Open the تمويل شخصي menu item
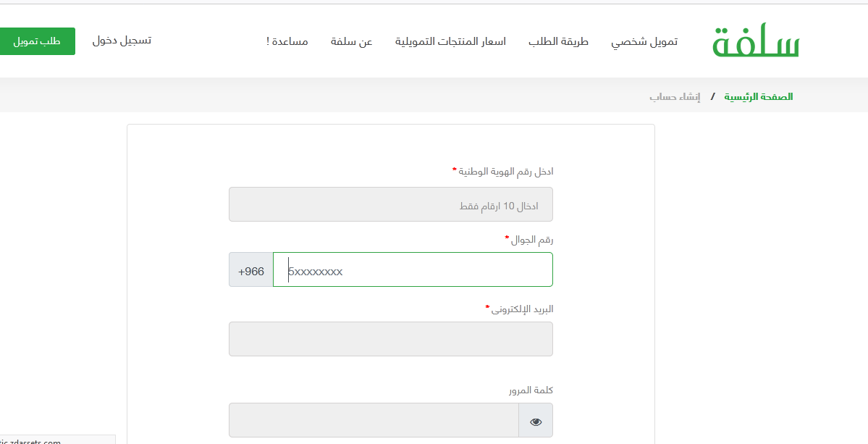Screen dimensions: 868x444 pyautogui.click(x=644, y=41)
